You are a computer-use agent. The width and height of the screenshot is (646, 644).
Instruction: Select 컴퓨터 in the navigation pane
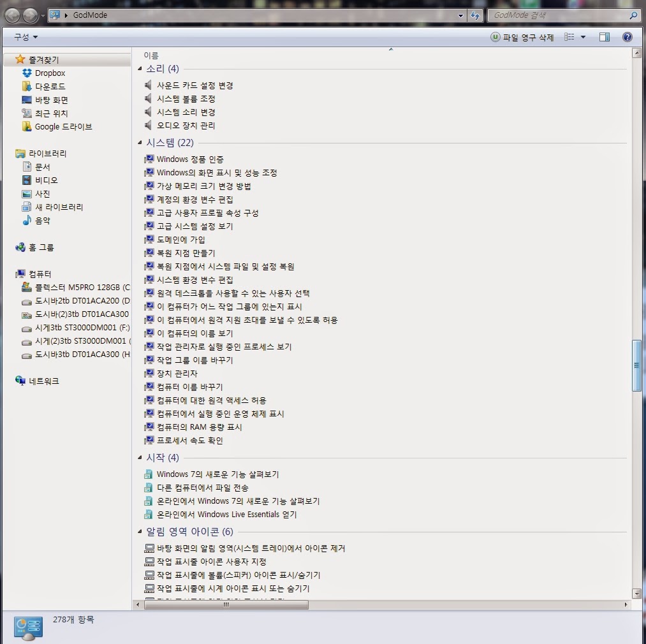pyautogui.click(x=40, y=274)
